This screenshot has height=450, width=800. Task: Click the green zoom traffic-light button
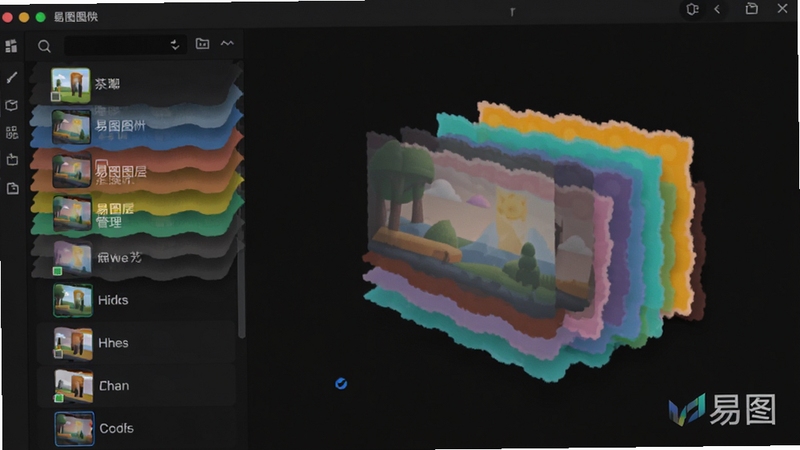tap(41, 17)
